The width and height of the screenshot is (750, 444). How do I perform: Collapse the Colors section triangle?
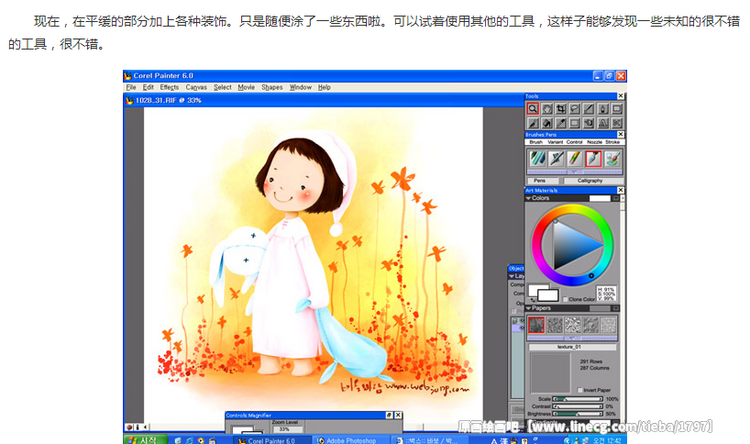click(529, 198)
